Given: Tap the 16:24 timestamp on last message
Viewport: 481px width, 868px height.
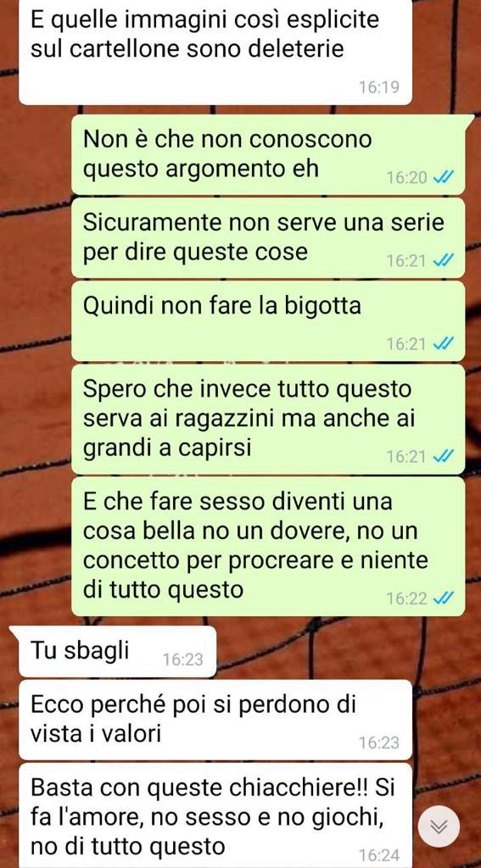Looking at the screenshot, I should click(x=378, y=854).
